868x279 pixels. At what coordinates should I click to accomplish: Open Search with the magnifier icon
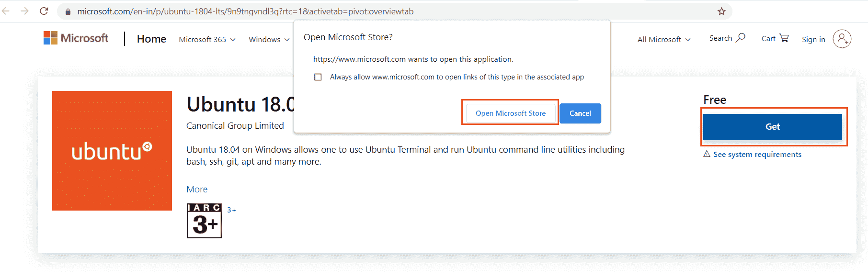[x=741, y=38]
